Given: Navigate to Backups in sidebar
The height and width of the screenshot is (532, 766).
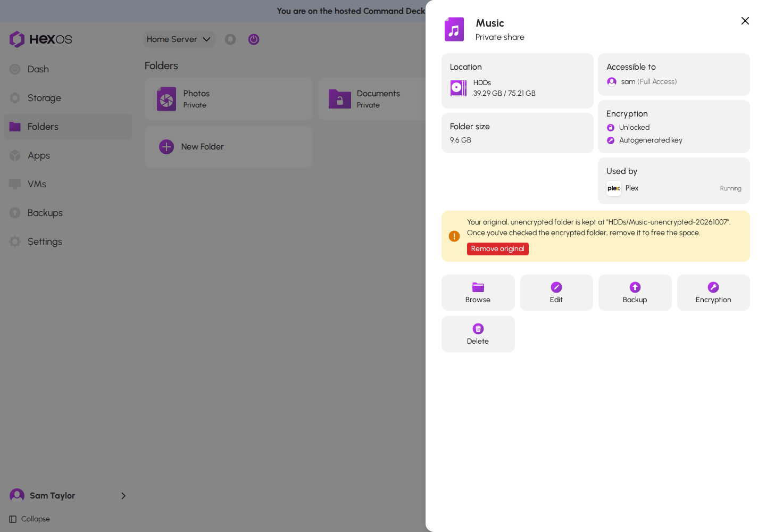Looking at the screenshot, I should (68, 213).
